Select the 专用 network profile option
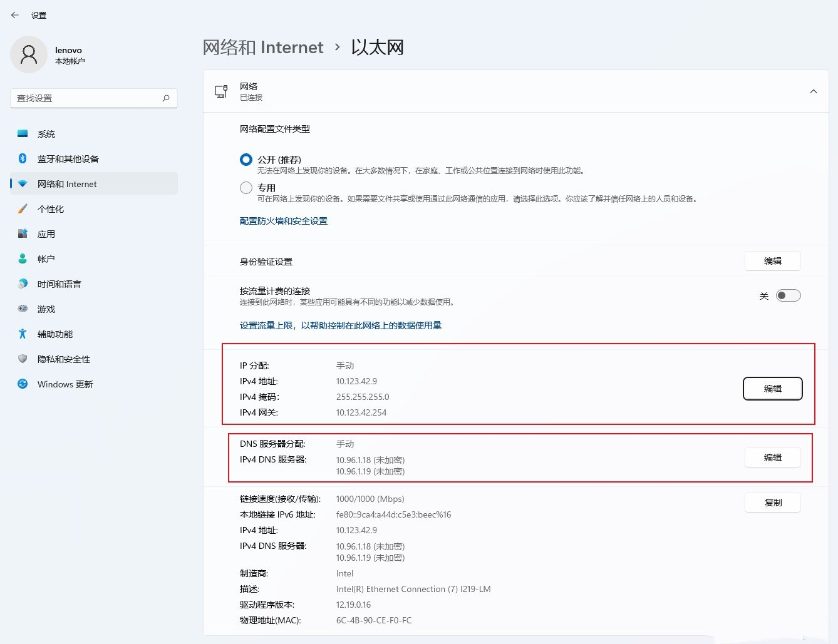The width and height of the screenshot is (838, 644). (246, 188)
